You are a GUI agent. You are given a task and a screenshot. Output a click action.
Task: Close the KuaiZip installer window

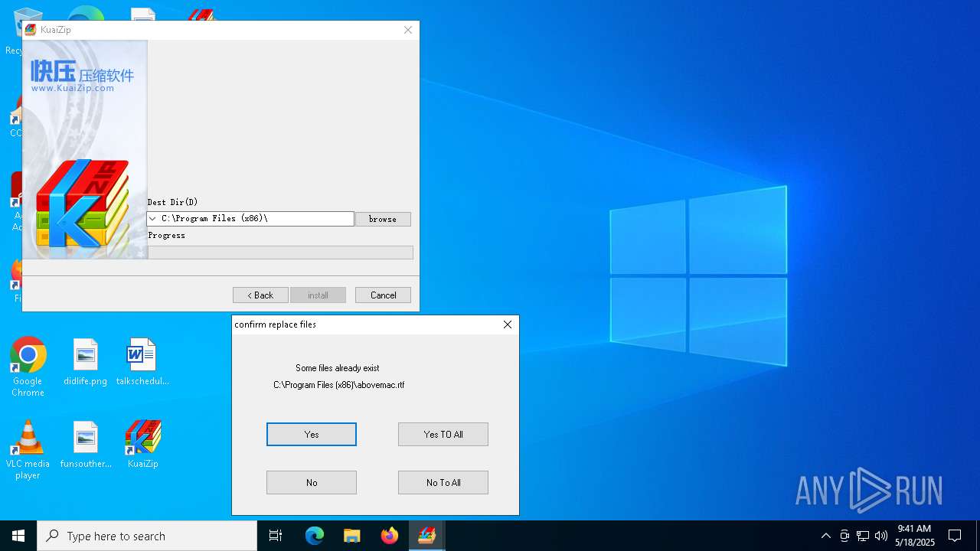[408, 30]
